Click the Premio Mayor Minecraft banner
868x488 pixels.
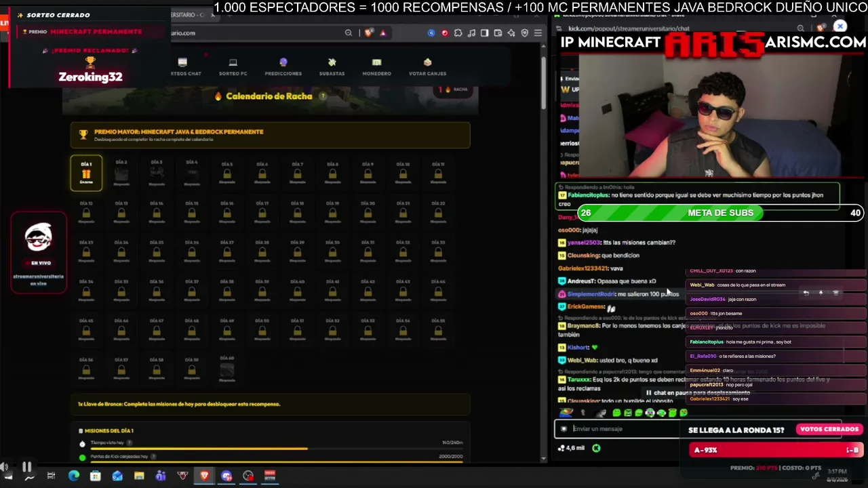(x=270, y=135)
